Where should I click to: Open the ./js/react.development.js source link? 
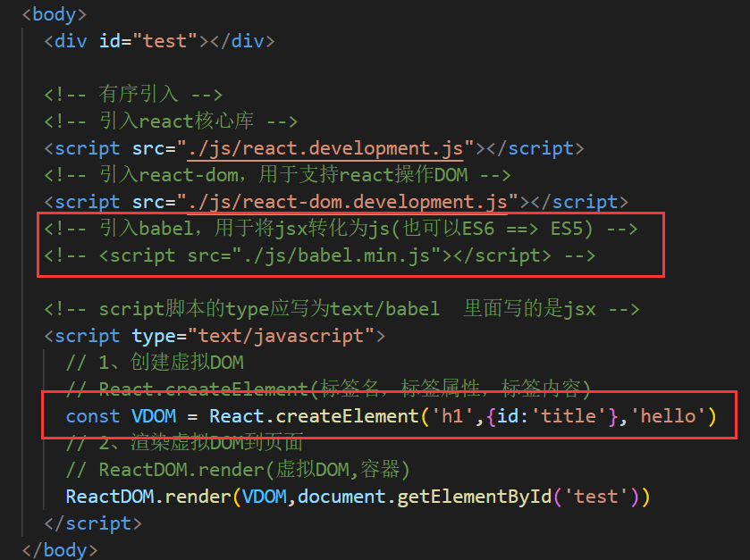click(325, 148)
